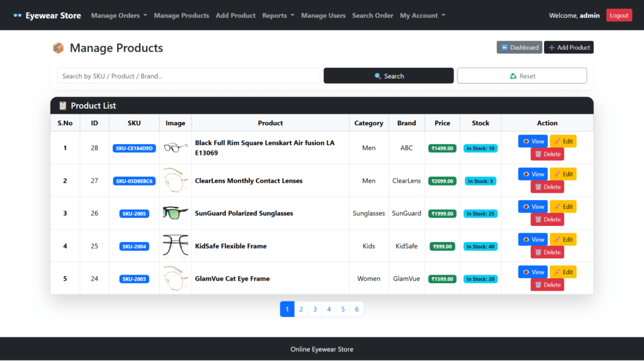This screenshot has height=361, width=644.
Task: Open the Manage Users page
Action: point(323,15)
